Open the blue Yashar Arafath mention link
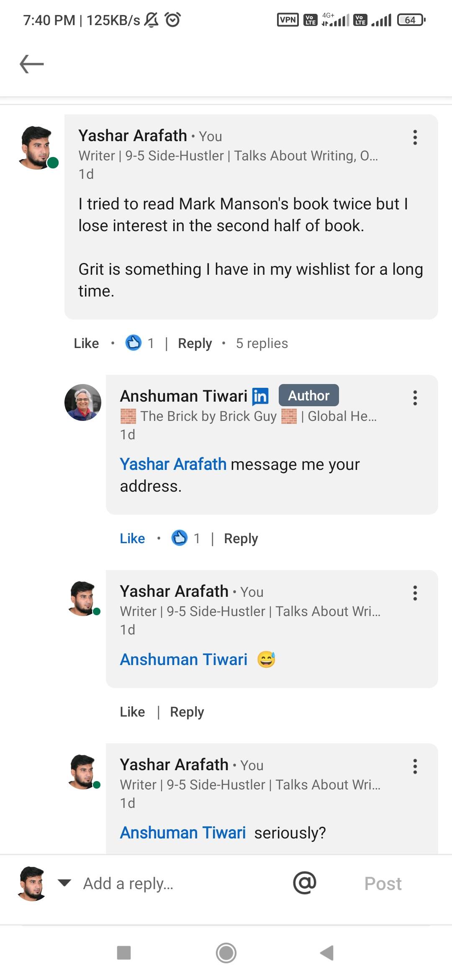This screenshot has height=980, width=452. click(x=173, y=464)
